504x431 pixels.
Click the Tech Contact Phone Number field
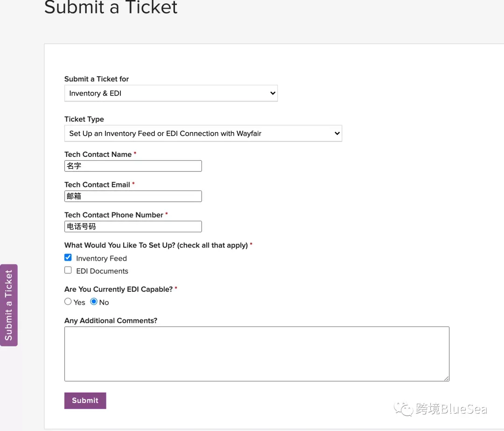coord(133,226)
